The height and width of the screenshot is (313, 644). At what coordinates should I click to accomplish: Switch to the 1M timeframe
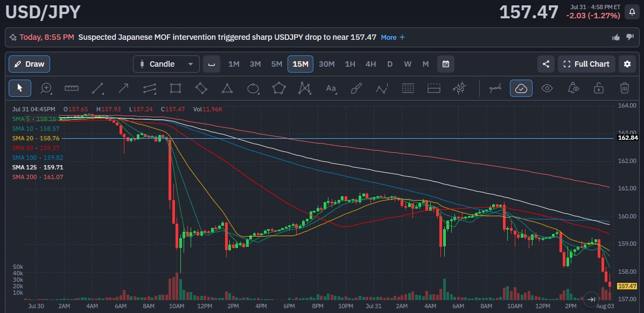pyautogui.click(x=234, y=64)
